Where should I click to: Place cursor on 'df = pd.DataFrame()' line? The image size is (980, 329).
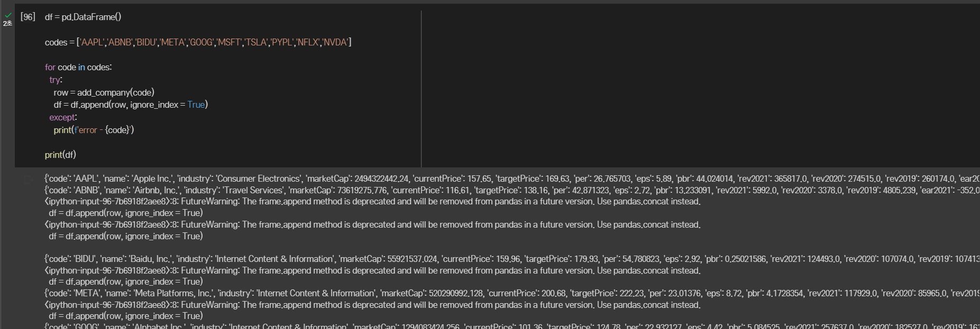83,17
